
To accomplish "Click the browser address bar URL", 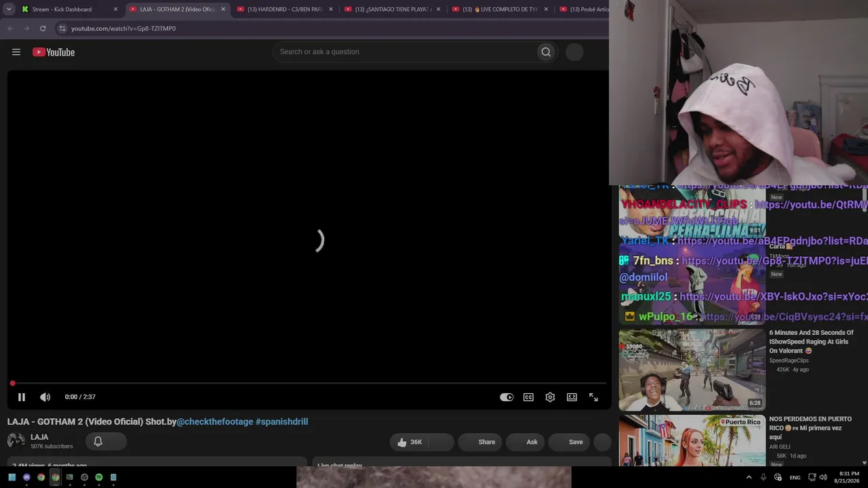I will pos(123,28).
